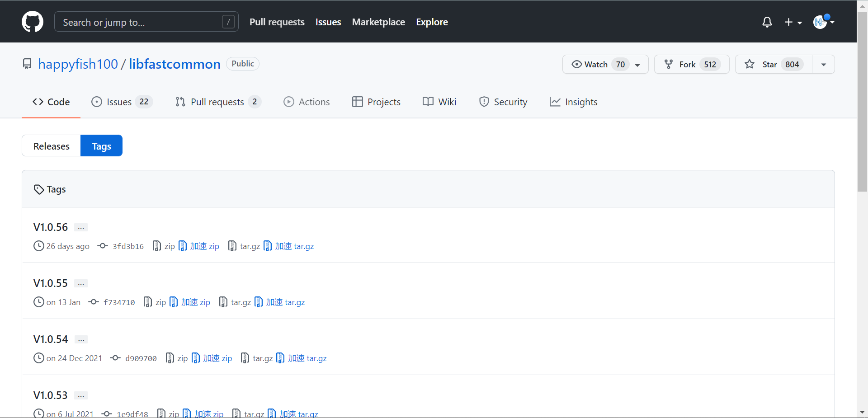Image resolution: width=868 pixels, height=418 pixels.
Task: Expand the plus create-new menu
Action: click(793, 22)
